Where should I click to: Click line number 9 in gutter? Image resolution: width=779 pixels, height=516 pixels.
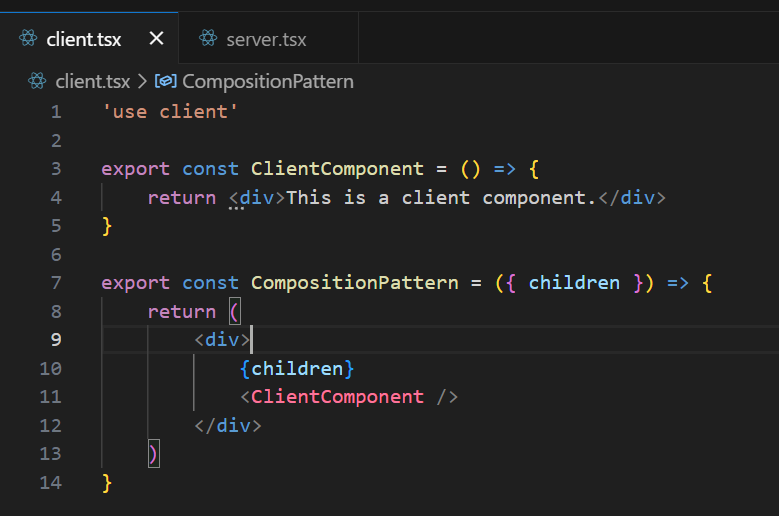pos(56,340)
